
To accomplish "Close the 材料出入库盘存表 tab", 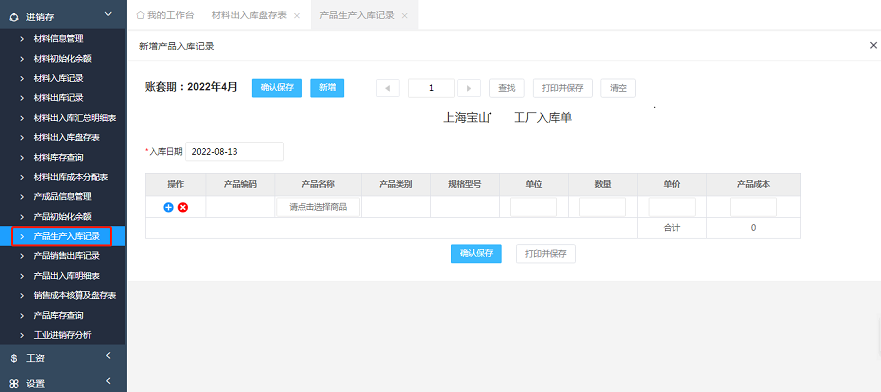I will [x=297, y=16].
